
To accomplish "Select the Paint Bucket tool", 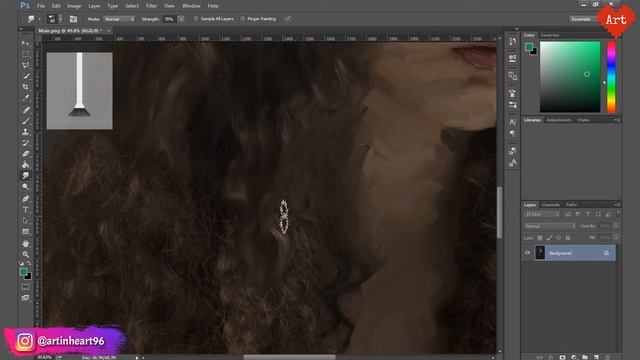I will (x=25, y=164).
